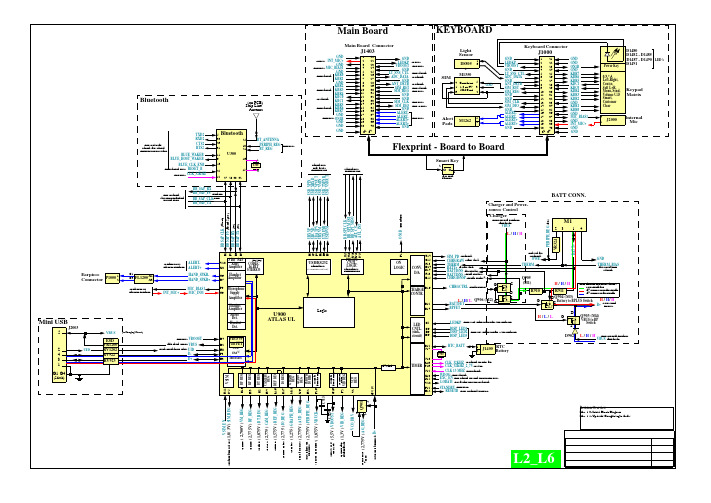Click the "Earpiece Connector" label
The width and height of the screenshot is (711, 503).
point(92,278)
